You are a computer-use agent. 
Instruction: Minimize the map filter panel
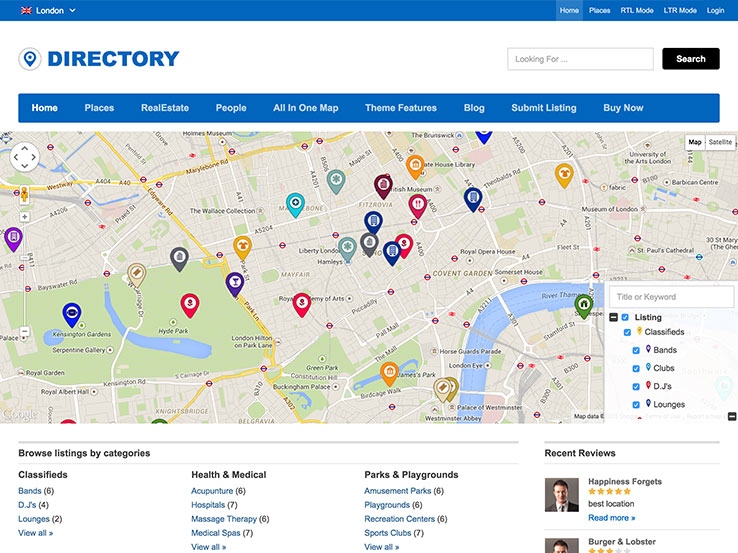click(x=732, y=416)
